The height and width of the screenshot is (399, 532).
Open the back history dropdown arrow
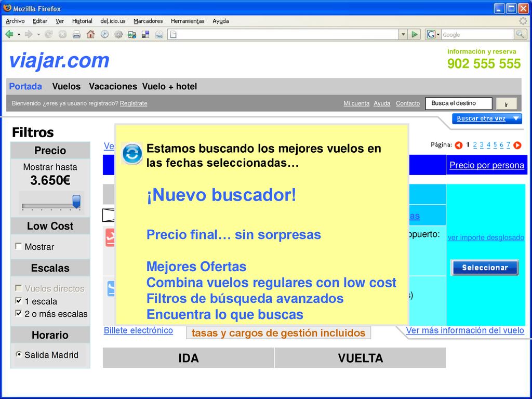click(x=19, y=35)
